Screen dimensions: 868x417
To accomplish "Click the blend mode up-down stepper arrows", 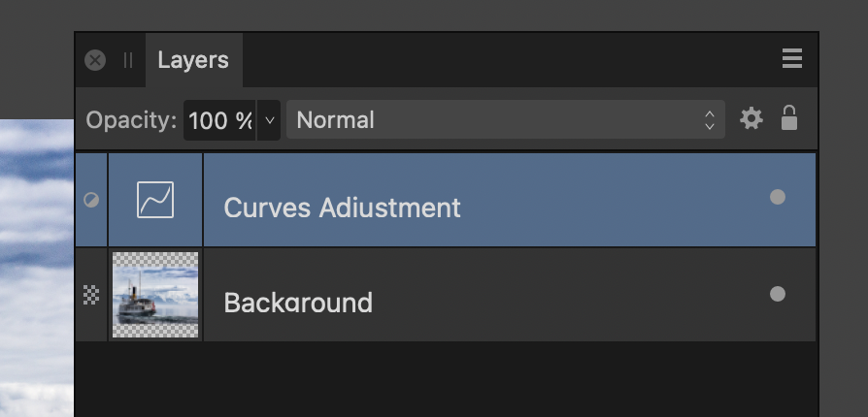I will [x=709, y=120].
